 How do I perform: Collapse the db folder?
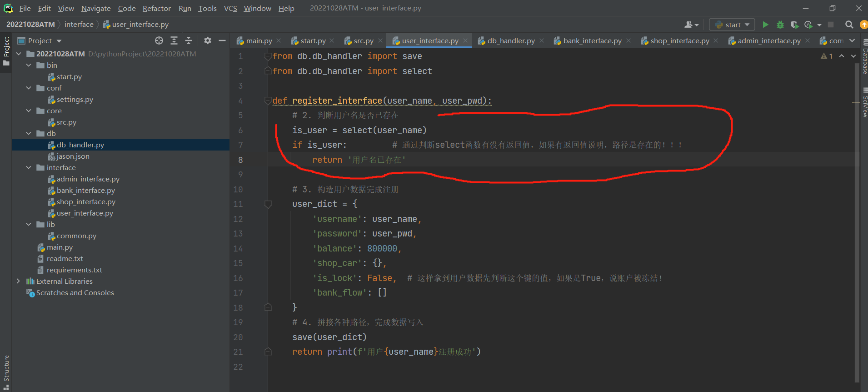coord(29,133)
